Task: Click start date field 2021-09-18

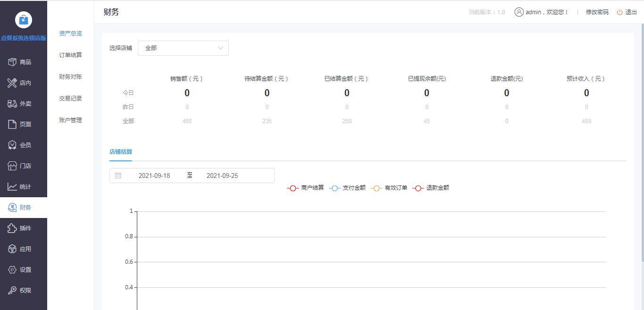Action: pyautogui.click(x=154, y=176)
